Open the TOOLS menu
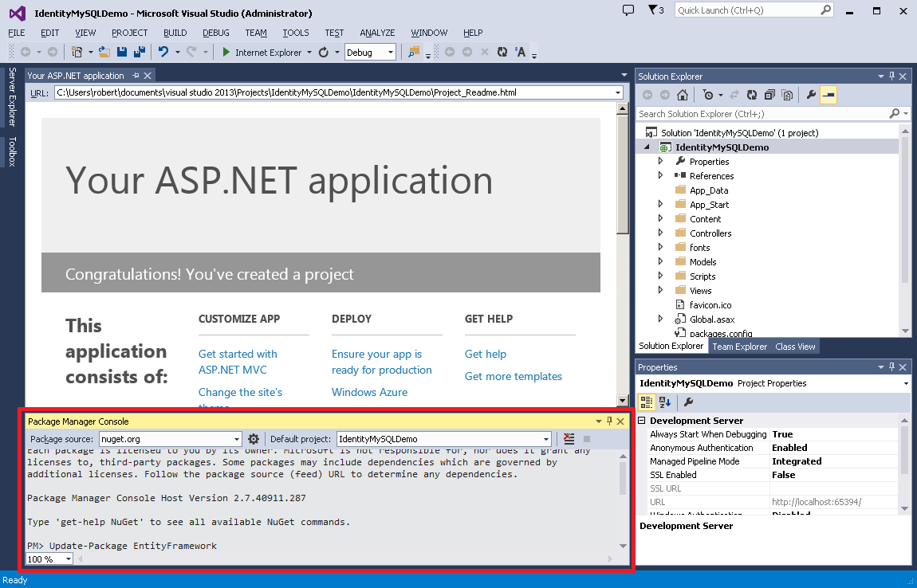This screenshot has height=588, width=917. (296, 33)
